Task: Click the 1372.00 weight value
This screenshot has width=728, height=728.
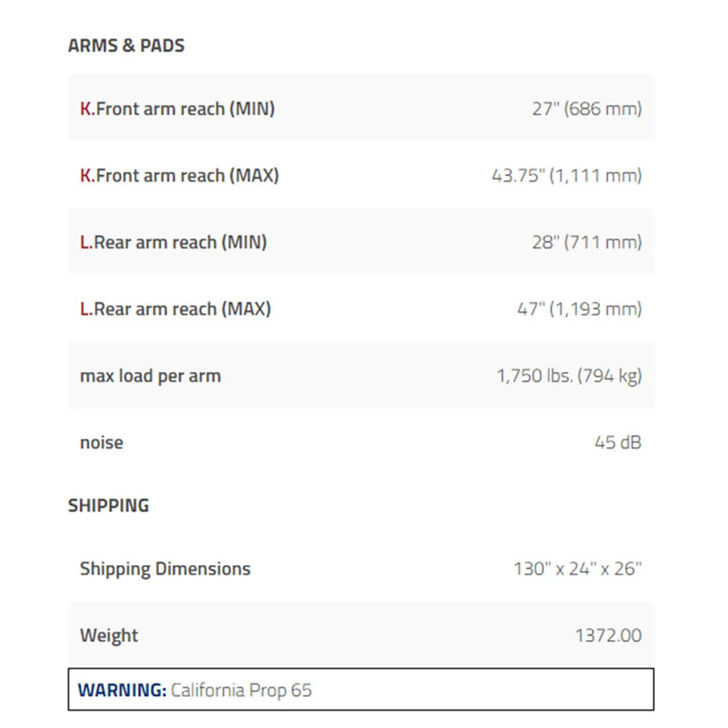Action: 608,636
